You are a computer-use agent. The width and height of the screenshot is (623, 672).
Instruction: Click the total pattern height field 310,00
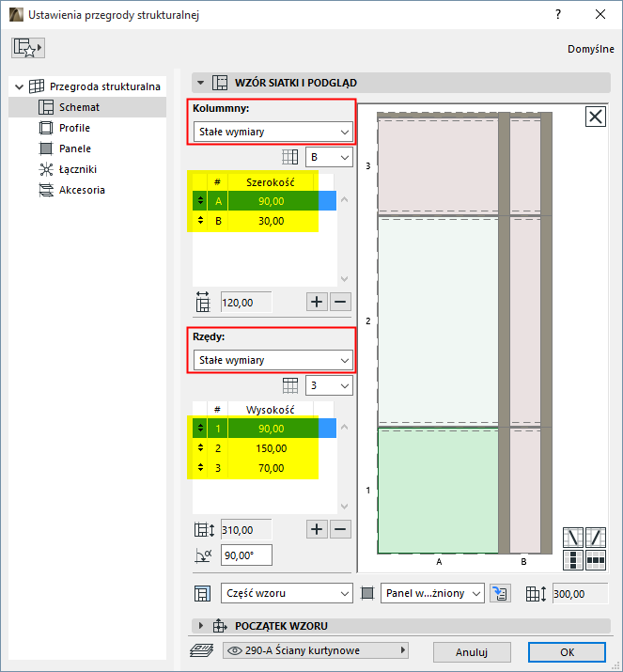pyautogui.click(x=246, y=530)
